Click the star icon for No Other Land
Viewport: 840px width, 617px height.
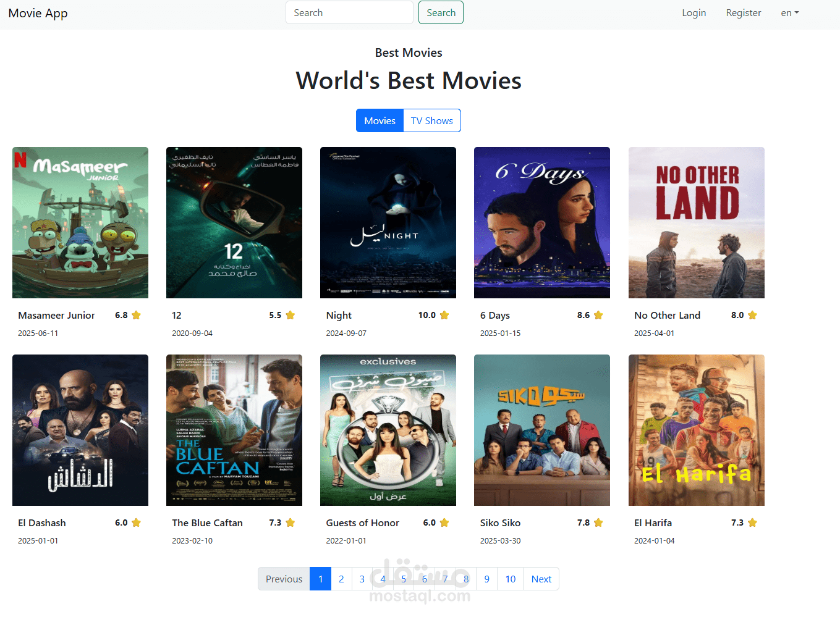click(752, 315)
